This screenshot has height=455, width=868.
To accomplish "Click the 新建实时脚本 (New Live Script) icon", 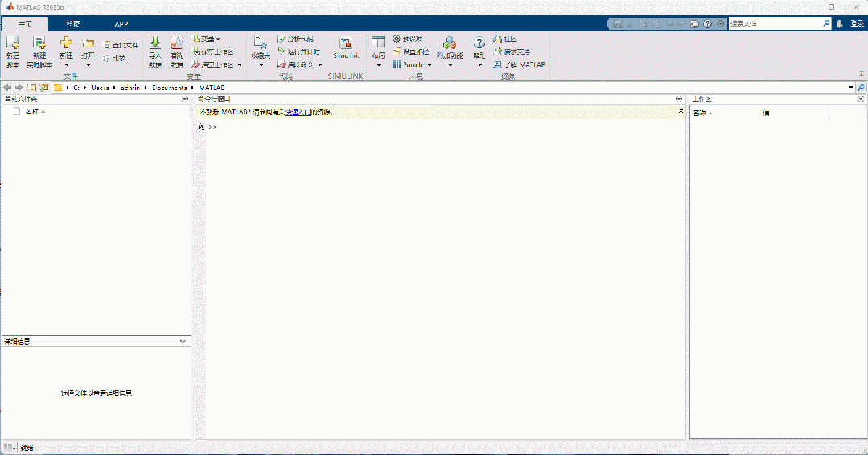I will pyautogui.click(x=39, y=43).
